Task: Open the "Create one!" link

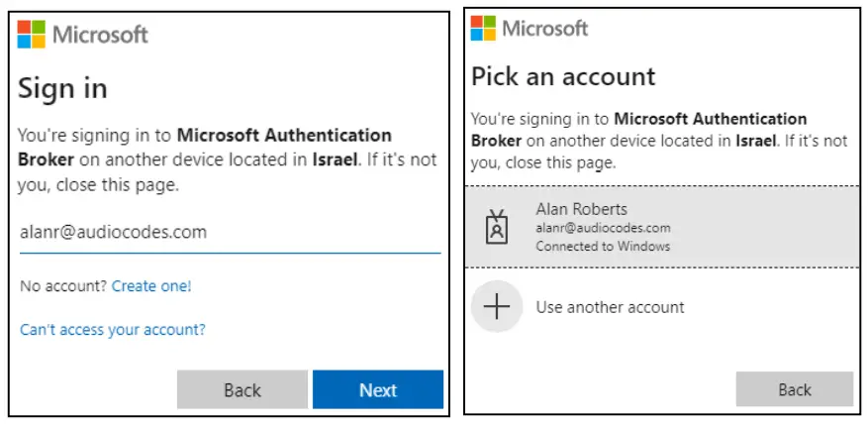Action: (x=151, y=286)
